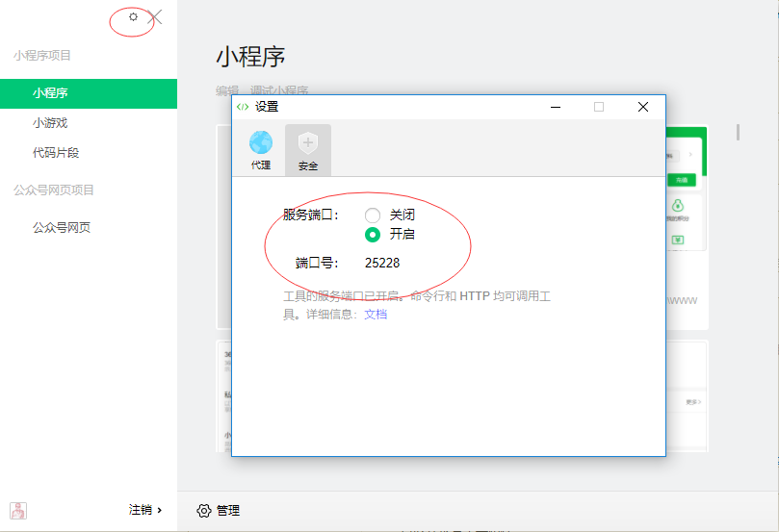Close the 设置 dialog
The image size is (779, 532).
tap(643, 107)
